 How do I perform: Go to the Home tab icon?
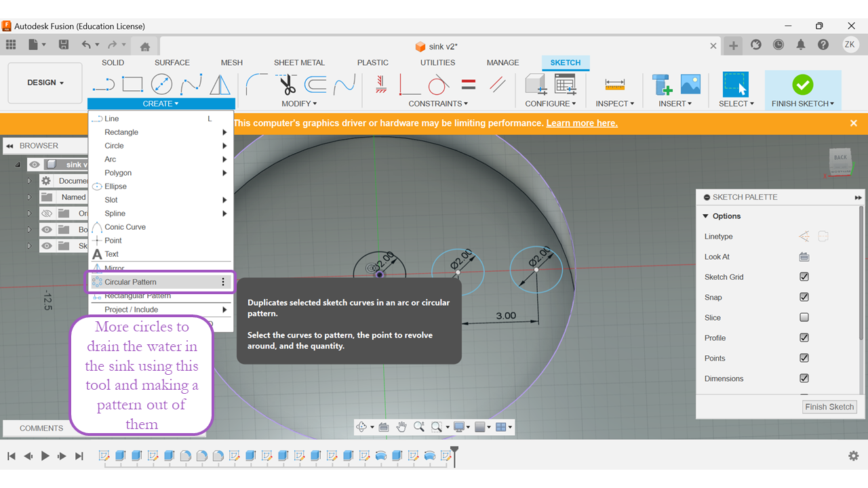pyautogui.click(x=144, y=47)
